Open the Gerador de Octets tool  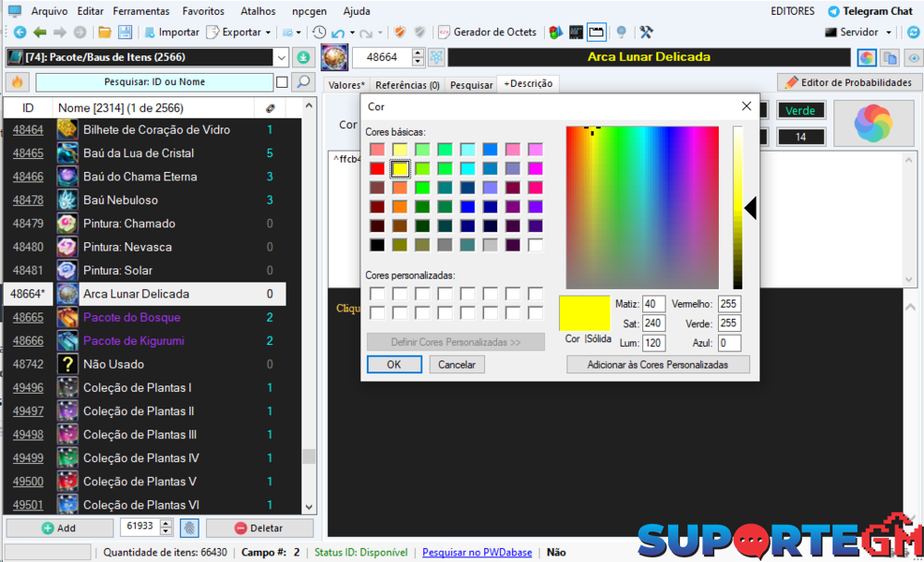(486, 32)
